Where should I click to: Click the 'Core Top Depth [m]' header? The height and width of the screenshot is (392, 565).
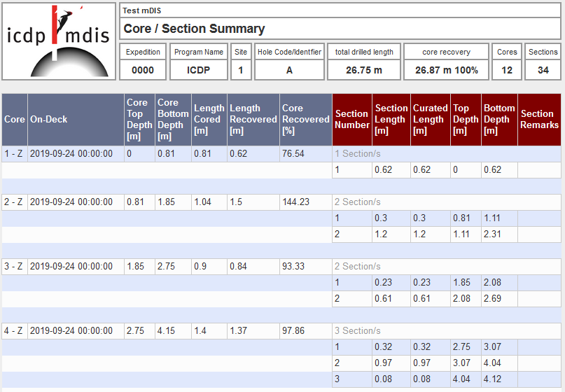[x=140, y=120]
